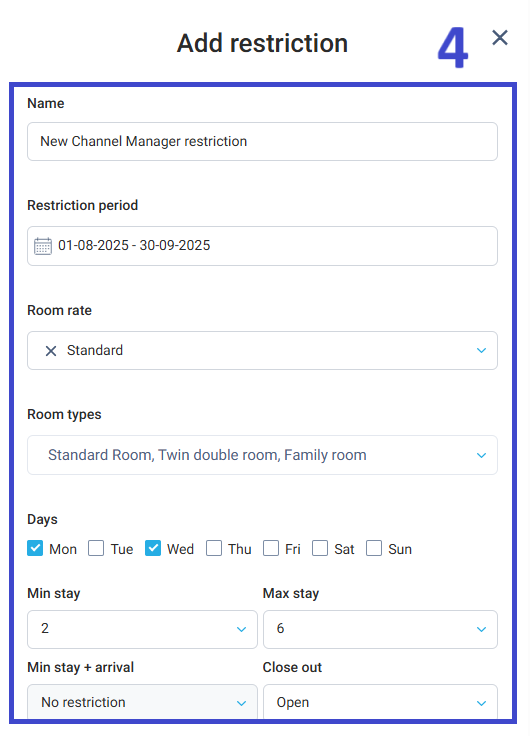Viewport: 530px width, 736px height.
Task: Tick the Fri checkbox
Action: 271,548
